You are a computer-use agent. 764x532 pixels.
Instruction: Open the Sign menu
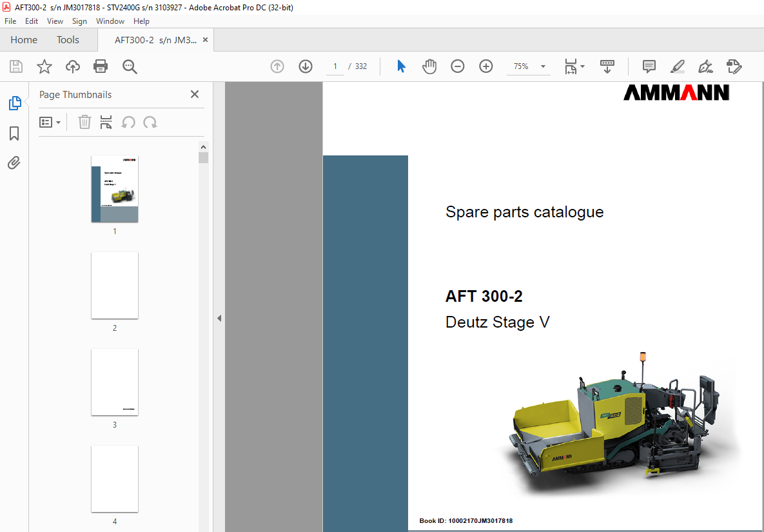pyautogui.click(x=79, y=21)
